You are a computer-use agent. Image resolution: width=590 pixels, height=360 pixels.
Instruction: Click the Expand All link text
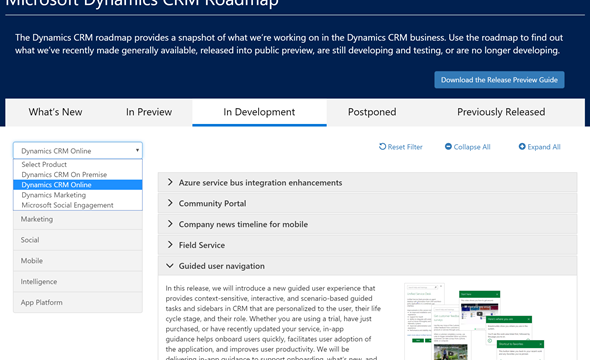(x=544, y=147)
